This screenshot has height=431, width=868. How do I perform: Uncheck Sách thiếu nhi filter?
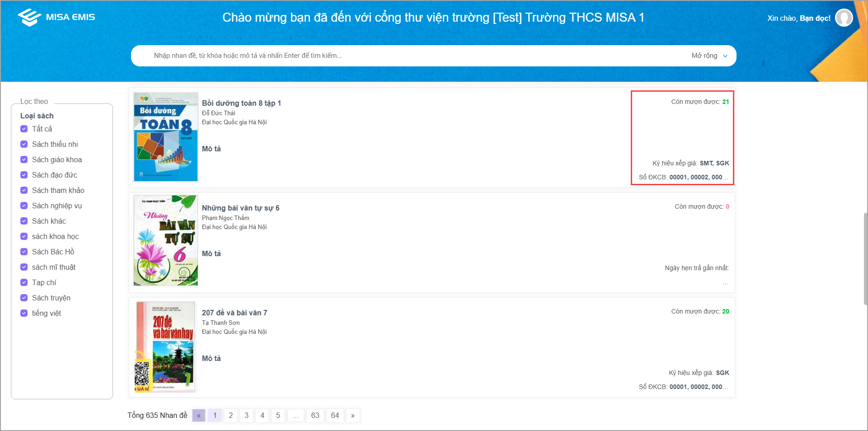(x=24, y=144)
